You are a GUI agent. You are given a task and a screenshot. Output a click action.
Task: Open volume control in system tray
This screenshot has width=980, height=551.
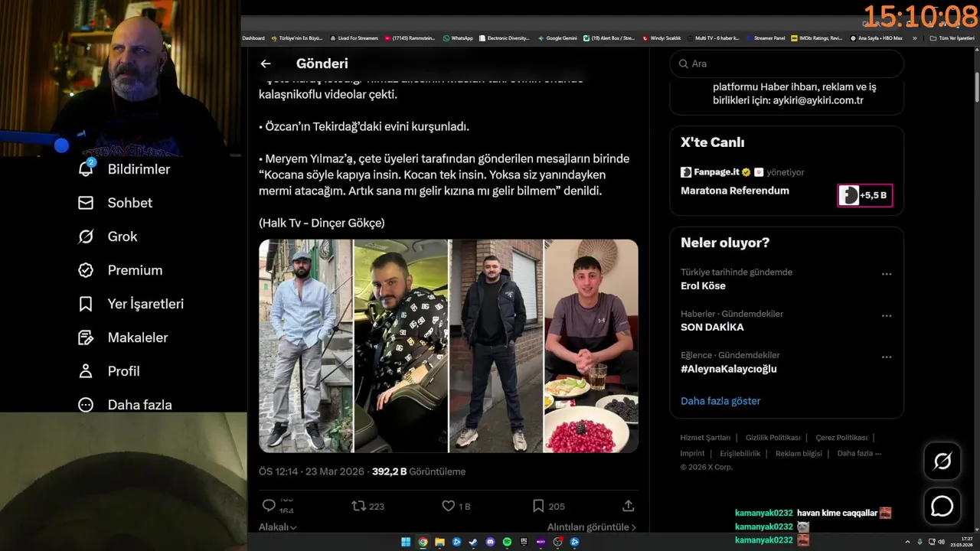tap(941, 542)
